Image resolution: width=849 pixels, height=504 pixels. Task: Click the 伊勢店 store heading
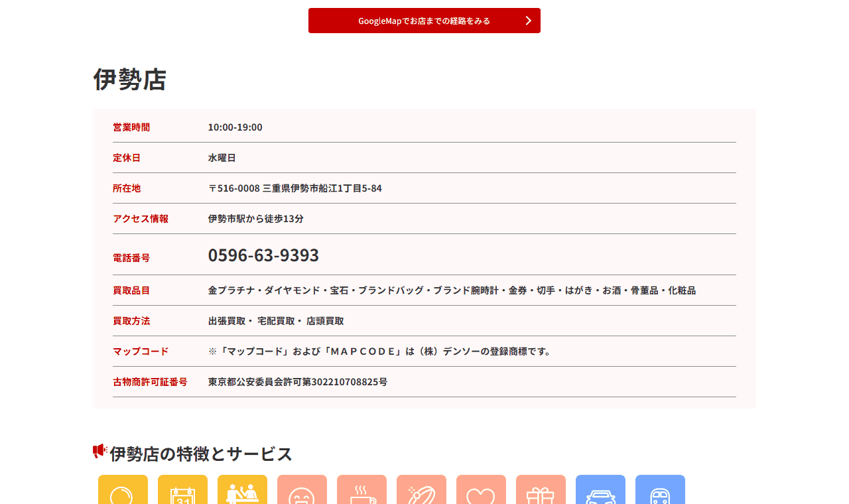[x=130, y=79]
